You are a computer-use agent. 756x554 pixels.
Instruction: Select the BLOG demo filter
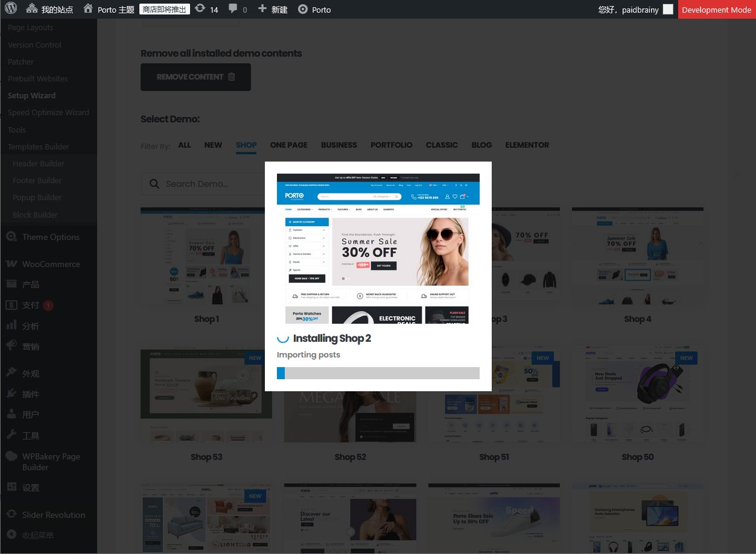(x=481, y=145)
